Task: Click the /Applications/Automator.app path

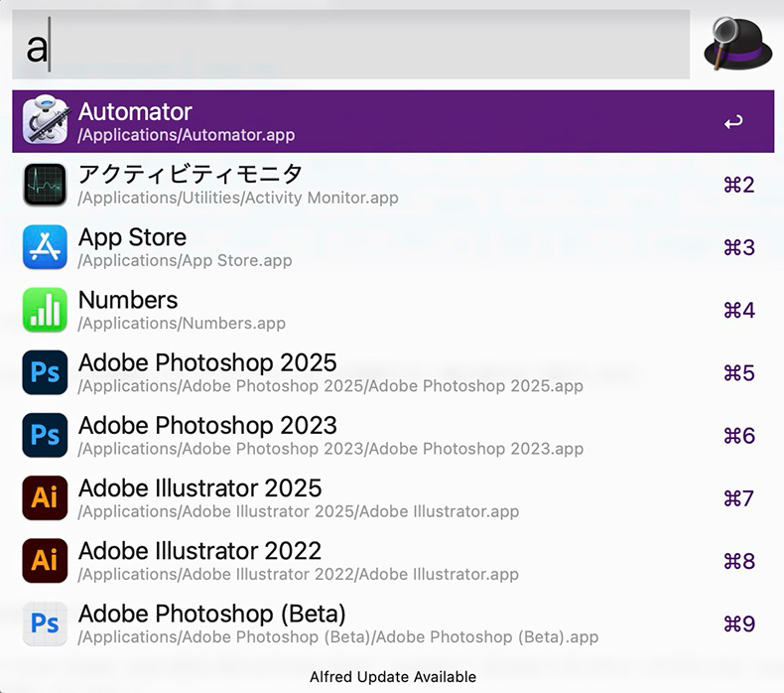Action: click(186, 135)
